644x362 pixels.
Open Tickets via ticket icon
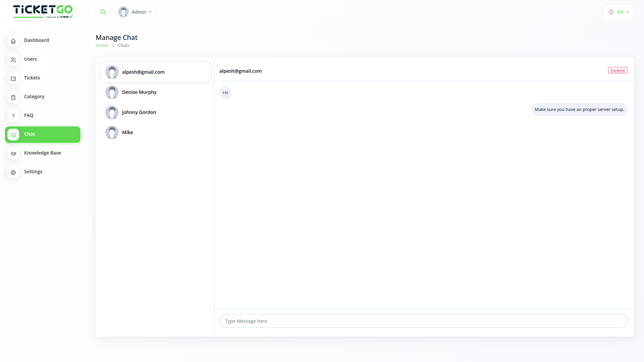pyautogui.click(x=13, y=78)
